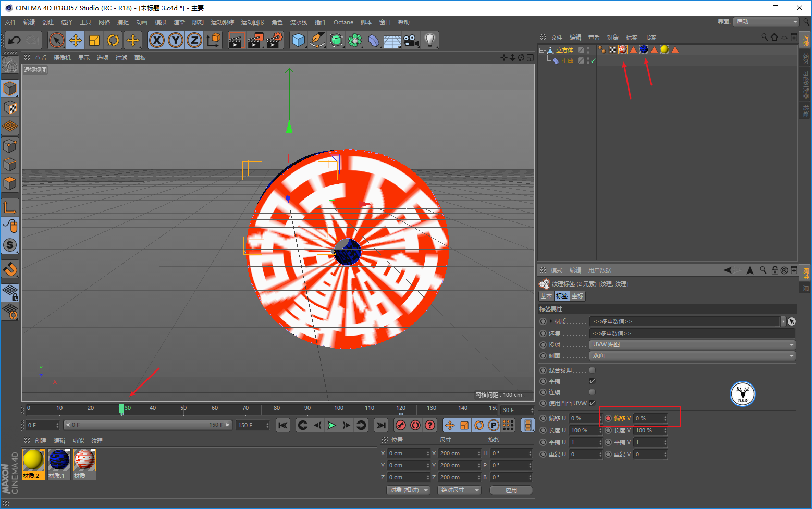Open the render settings clapperboard gear icon
Image resolution: width=812 pixels, height=509 pixels.
pos(274,40)
